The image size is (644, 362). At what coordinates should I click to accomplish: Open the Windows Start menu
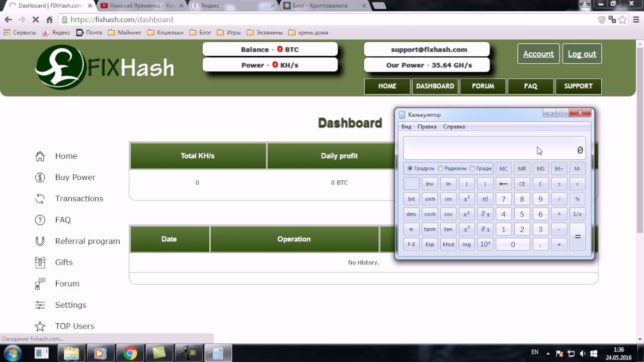point(13,353)
